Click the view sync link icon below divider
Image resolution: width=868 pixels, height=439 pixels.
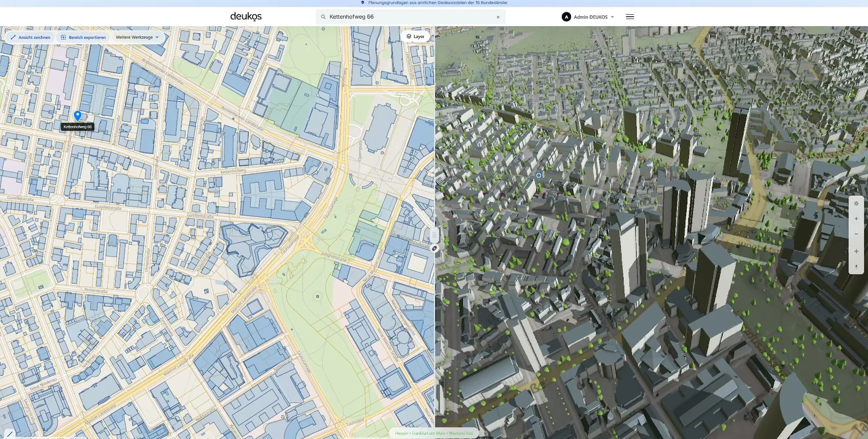coord(435,249)
